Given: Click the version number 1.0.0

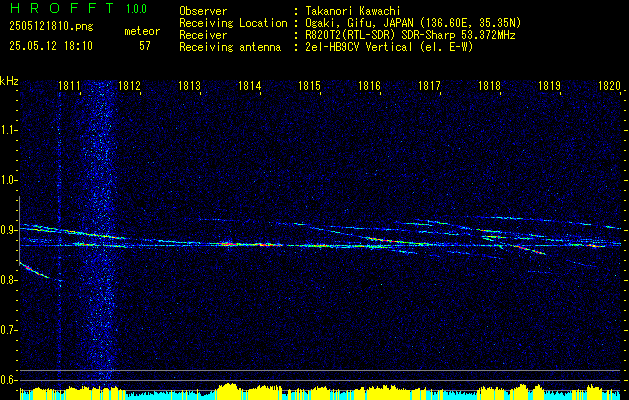Looking at the screenshot, I should (x=136, y=8).
